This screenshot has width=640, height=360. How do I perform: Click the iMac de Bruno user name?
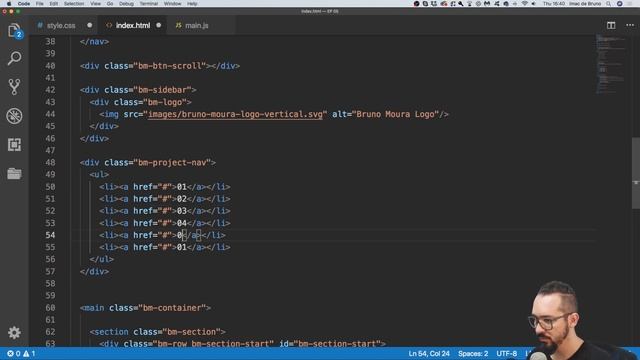tap(585, 4)
